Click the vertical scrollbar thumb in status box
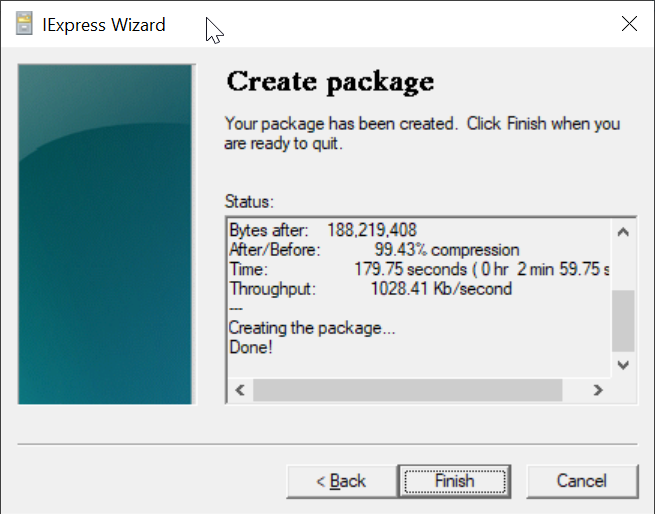Image resolution: width=655 pixels, height=514 pixels. click(623, 320)
